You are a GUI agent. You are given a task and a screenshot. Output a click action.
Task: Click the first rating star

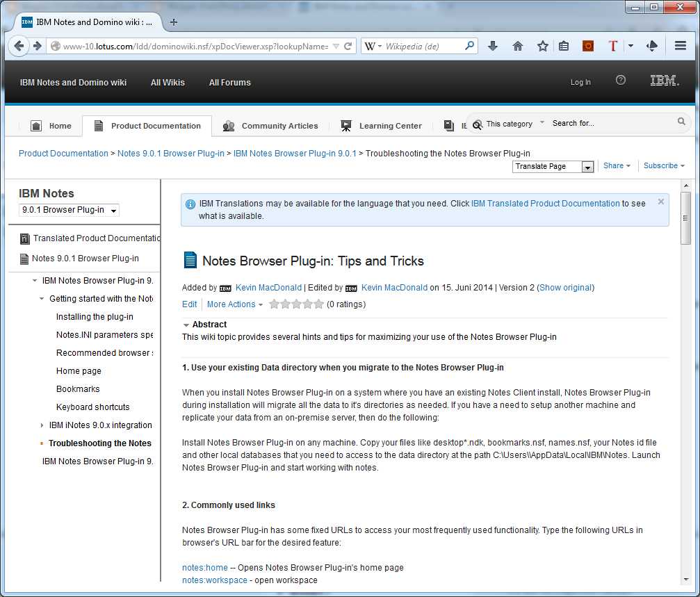pyautogui.click(x=274, y=304)
